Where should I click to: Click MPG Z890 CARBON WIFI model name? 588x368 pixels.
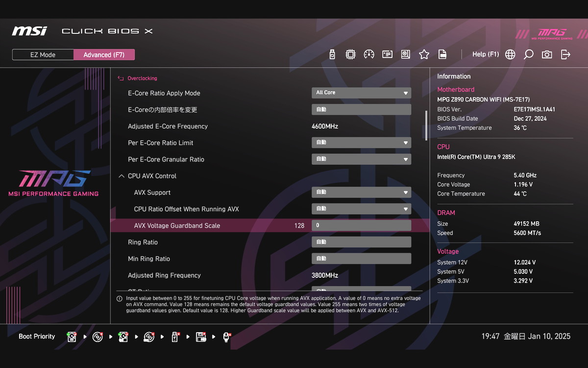click(x=483, y=100)
